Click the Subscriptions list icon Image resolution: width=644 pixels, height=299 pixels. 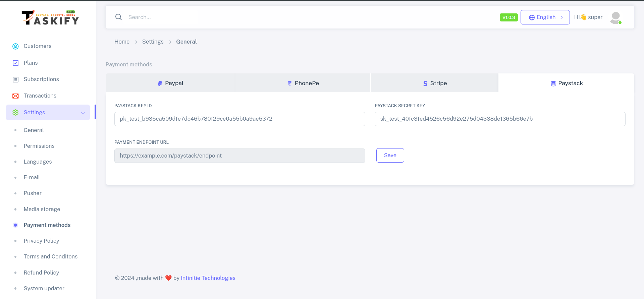15,79
